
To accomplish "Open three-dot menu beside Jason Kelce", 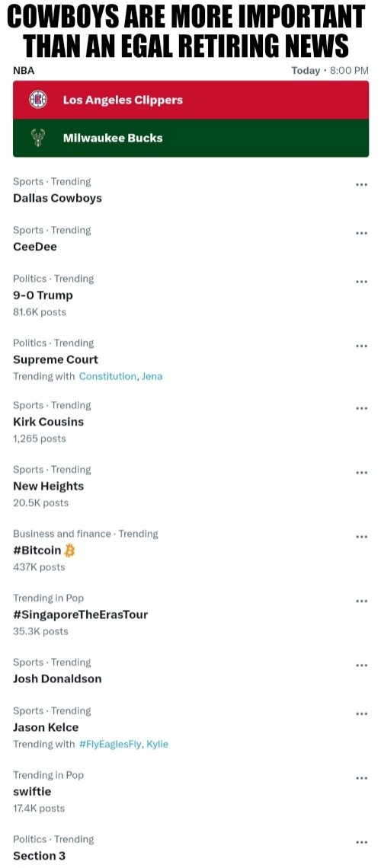I will click(361, 713).
